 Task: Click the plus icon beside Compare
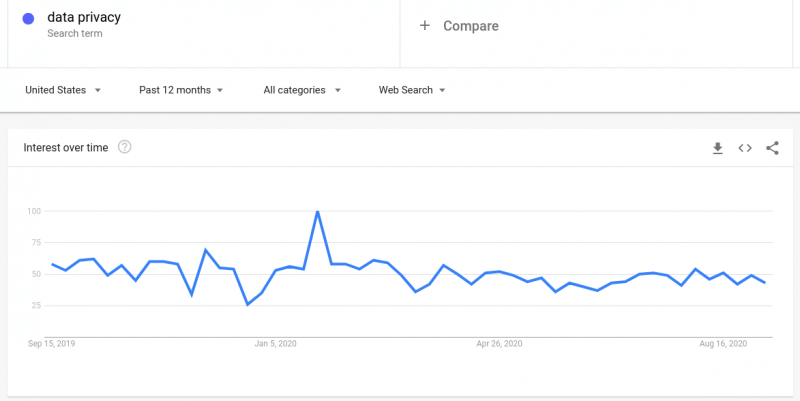point(424,26)
